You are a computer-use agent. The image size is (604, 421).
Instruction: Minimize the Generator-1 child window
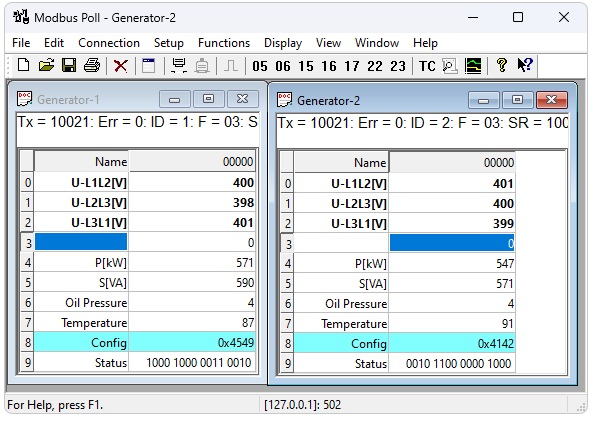174,99
